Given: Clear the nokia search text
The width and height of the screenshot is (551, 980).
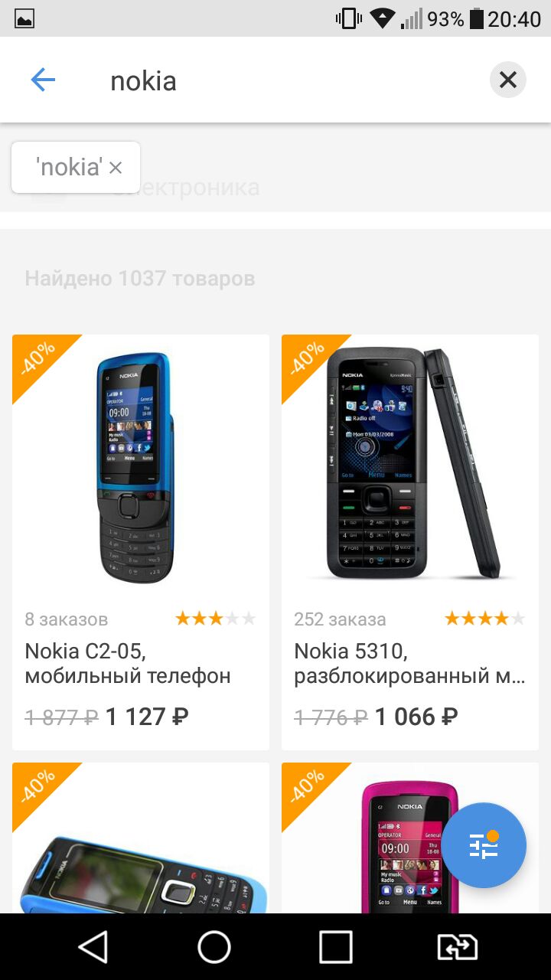Looking at the screenshot, I should pyautogui.click(x=508, y=80).
